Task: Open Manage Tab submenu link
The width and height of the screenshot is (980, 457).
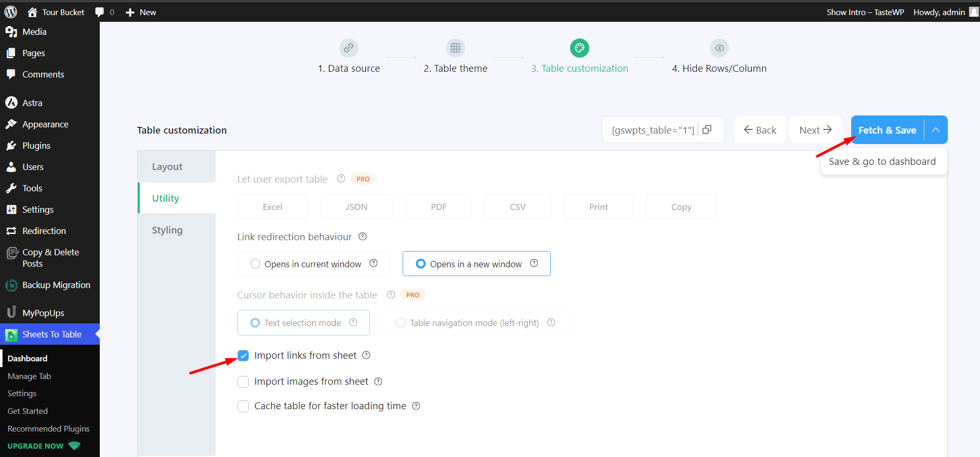Action: [29, 376]
